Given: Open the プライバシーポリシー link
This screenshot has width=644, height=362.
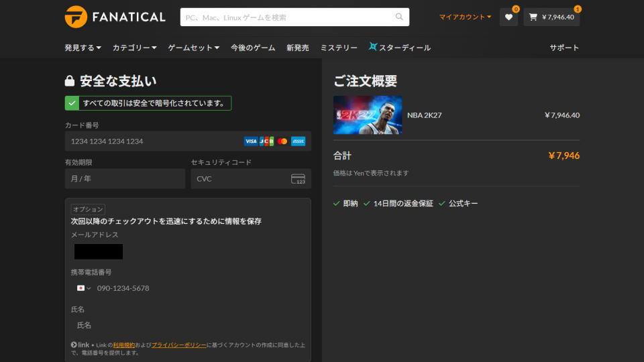Looking at the screenshot, I should click(x=179, y=345).
